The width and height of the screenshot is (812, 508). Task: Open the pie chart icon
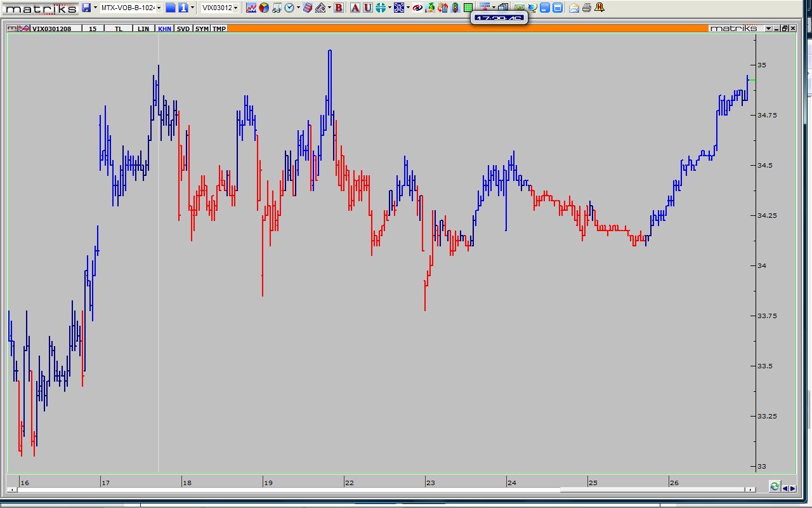tap(263, 8)
